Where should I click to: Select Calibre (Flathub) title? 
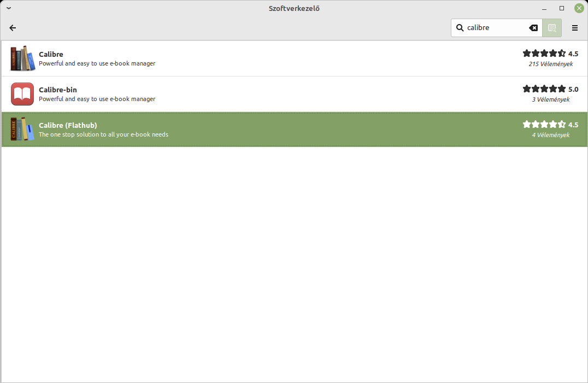[x=68, y=125]
